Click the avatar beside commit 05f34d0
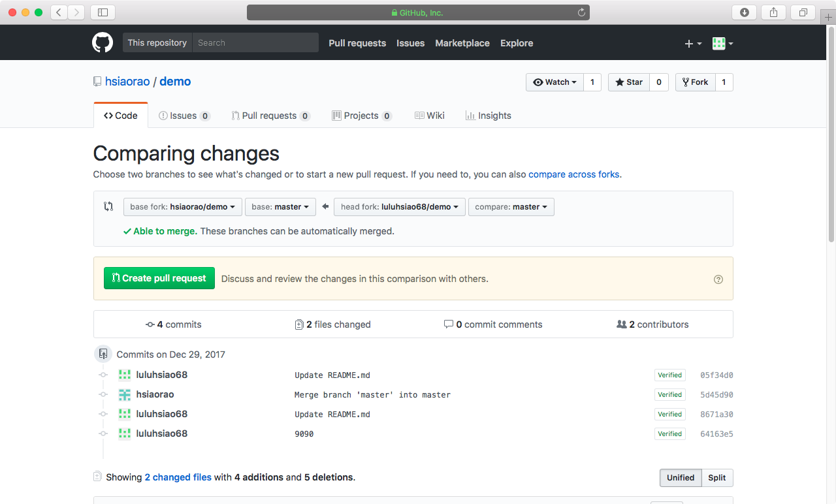This screenshot has height=504, width=836. pyautogui.click(x=125, y=375)
